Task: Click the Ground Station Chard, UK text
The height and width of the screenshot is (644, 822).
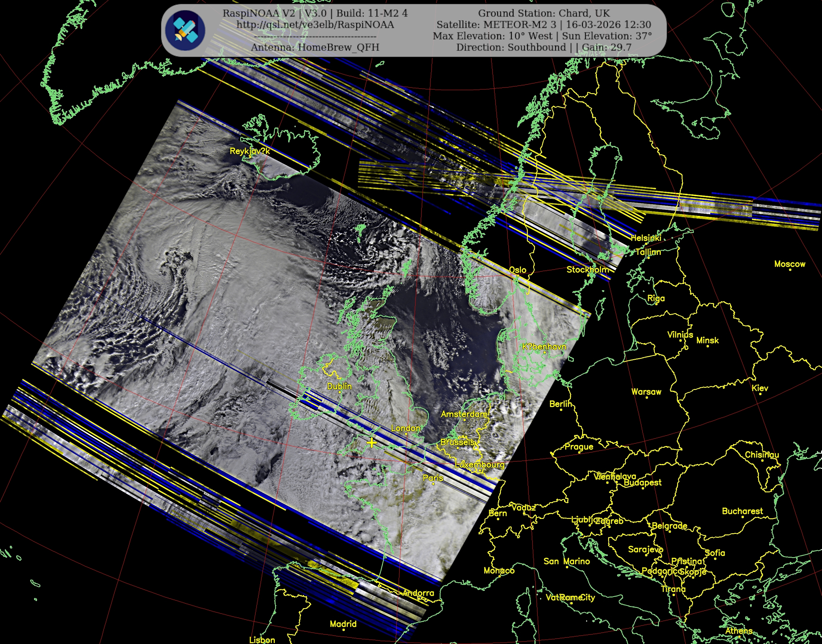Action: coord(544,13)
